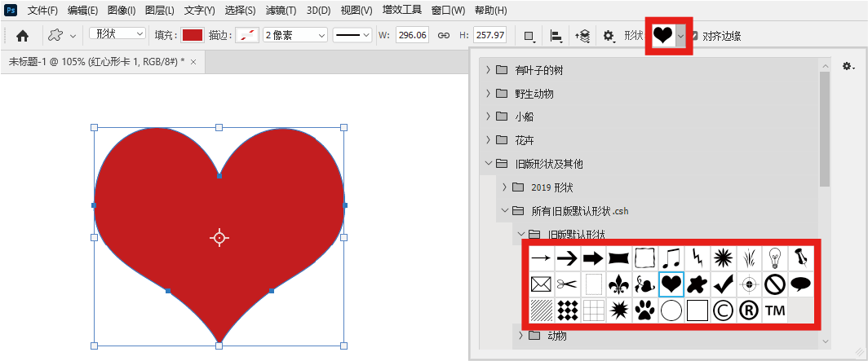
Task: Click the Home icon in options bar
Action: (x=23, y=35)
